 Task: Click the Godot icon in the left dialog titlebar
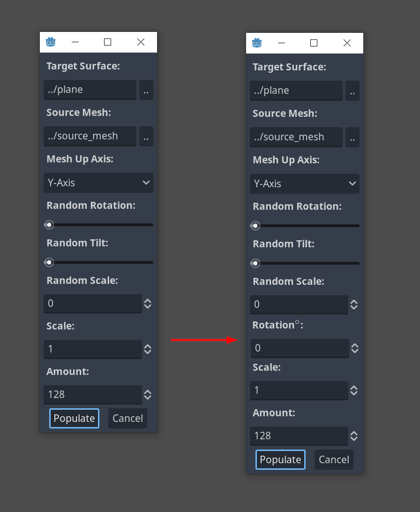click(51, 42)
